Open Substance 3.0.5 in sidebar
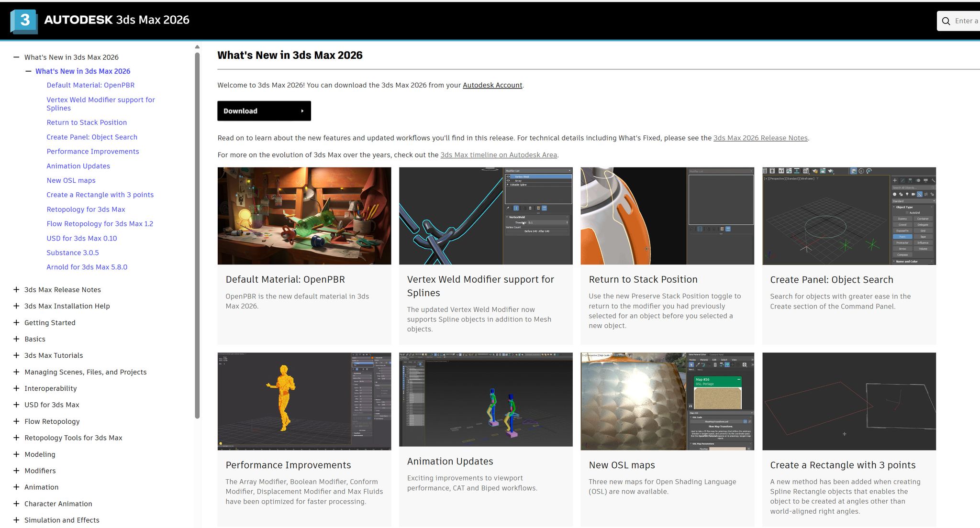The width and height of the screenshot is (980, 528). [73, 253]
